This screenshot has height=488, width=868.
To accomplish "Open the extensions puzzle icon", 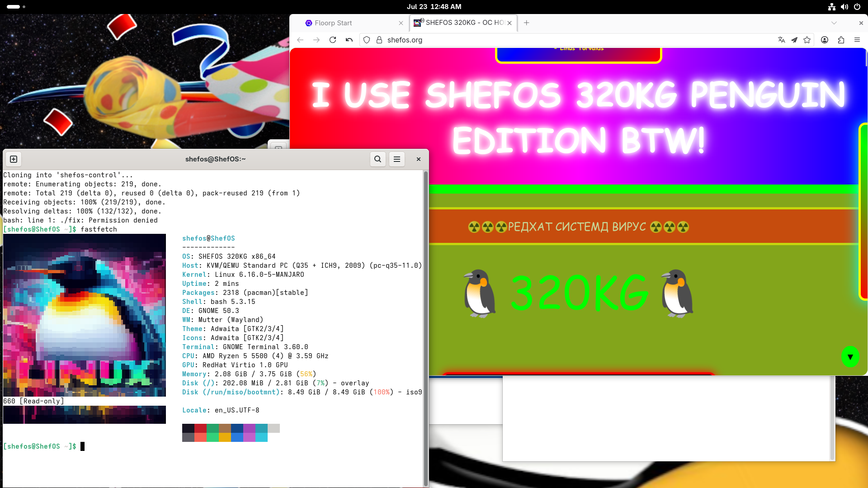I will tap(841, 40).
